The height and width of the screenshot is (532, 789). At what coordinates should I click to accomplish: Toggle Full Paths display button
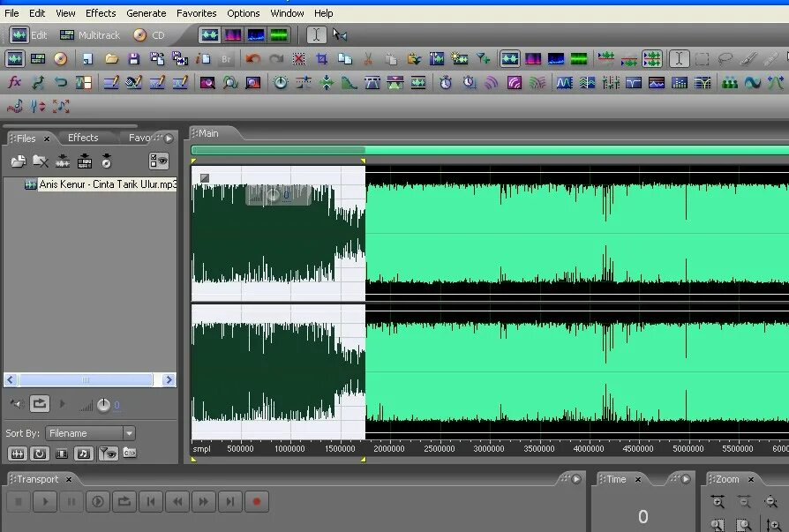pos(130,453)
